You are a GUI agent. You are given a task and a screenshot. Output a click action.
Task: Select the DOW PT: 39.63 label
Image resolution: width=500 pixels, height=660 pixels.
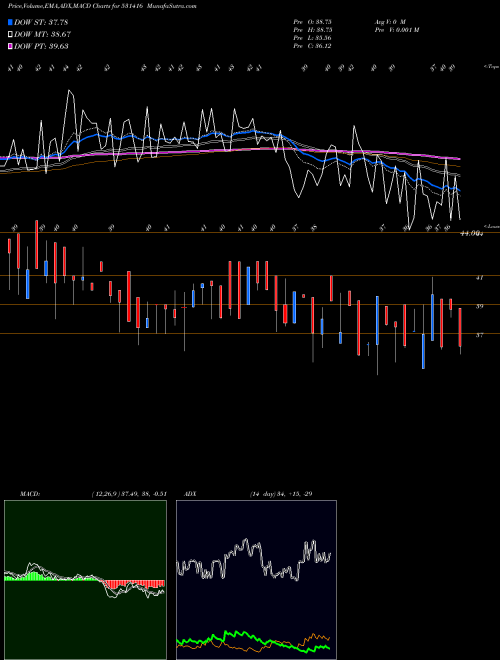point(41,46)
